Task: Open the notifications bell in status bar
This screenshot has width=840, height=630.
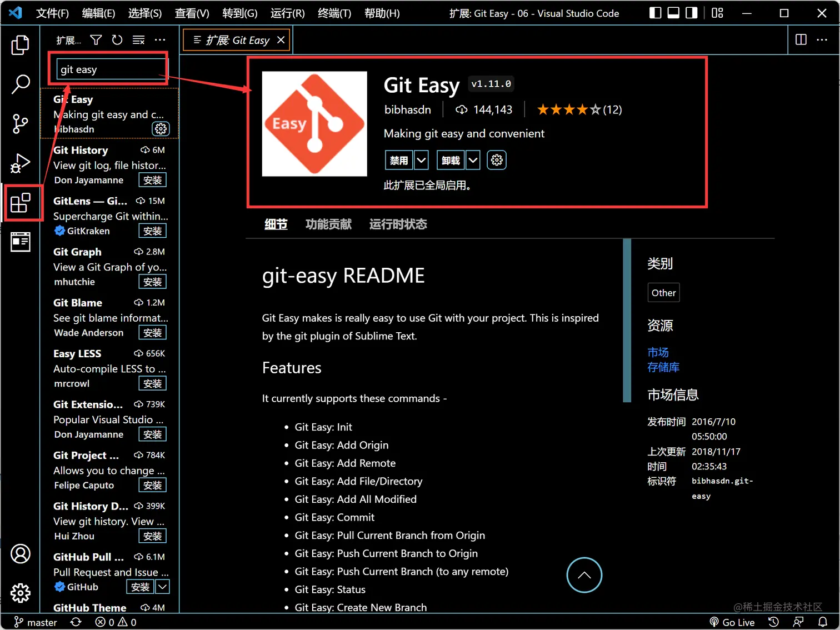Action: (x=823, y=622)
